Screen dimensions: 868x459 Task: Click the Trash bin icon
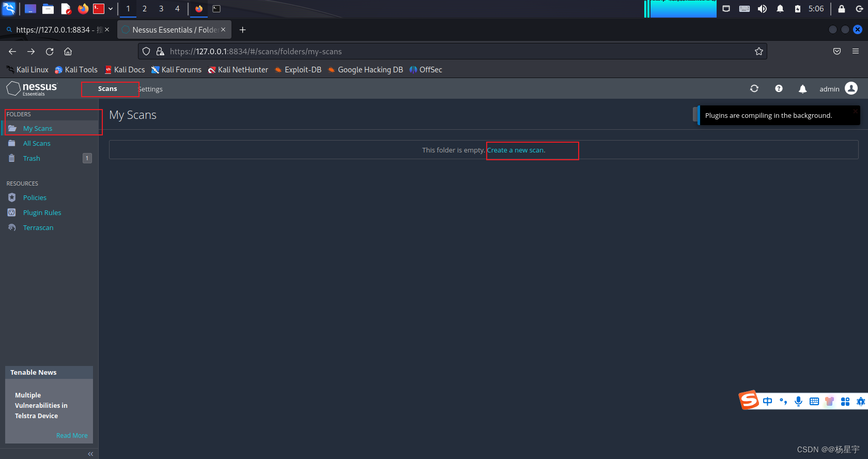[x=12, y=158]
